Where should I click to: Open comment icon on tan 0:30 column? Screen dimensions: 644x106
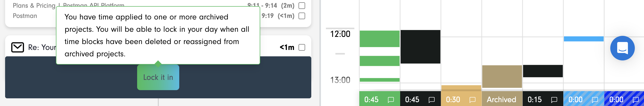472,100
